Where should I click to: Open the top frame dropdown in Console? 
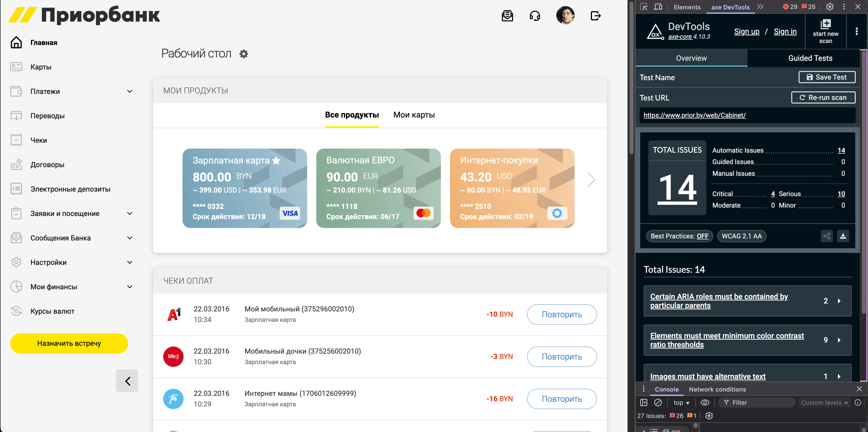[x=681, y=402]
